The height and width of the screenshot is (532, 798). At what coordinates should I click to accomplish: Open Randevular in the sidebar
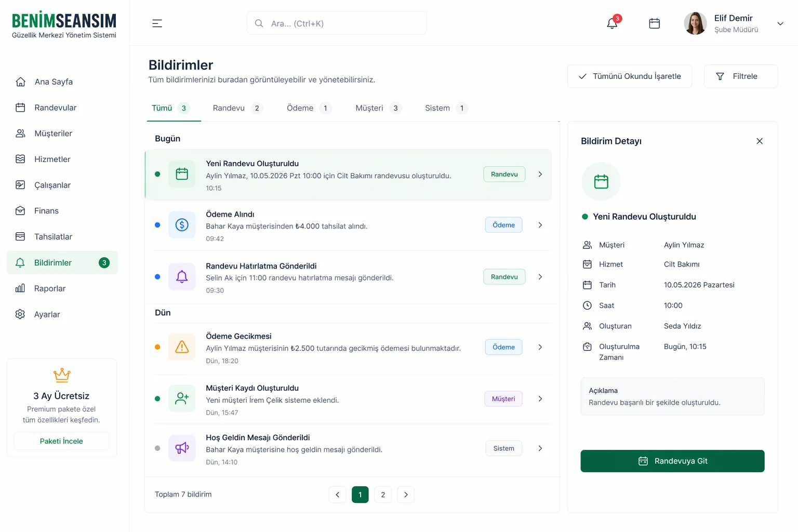(62, 108)
